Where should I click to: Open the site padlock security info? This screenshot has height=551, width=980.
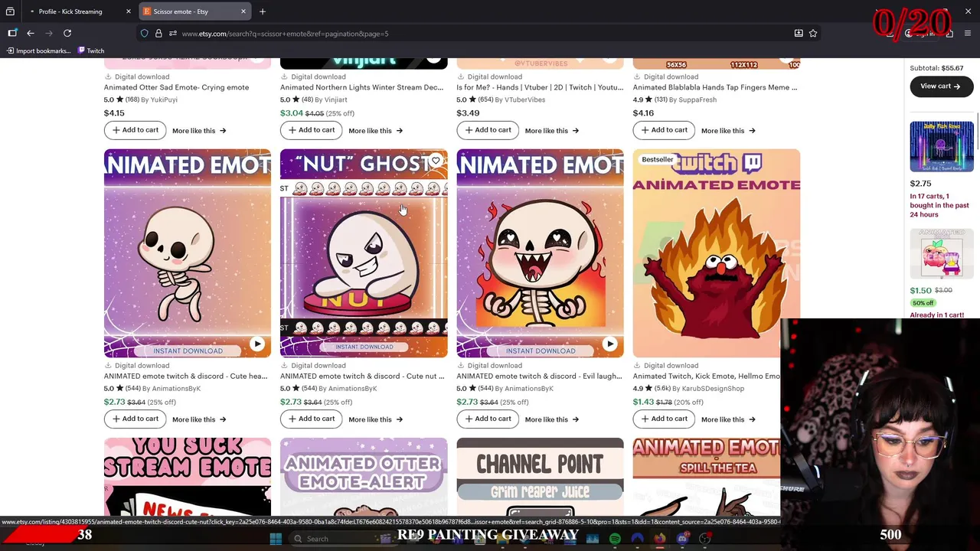(158, 33)
